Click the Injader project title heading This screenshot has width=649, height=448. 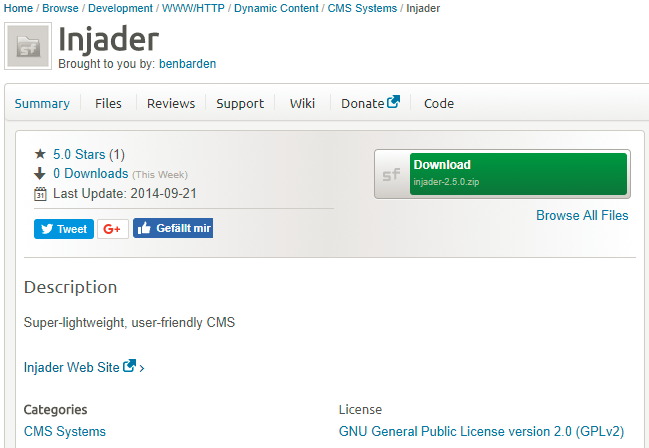click(x=109, y=40)
